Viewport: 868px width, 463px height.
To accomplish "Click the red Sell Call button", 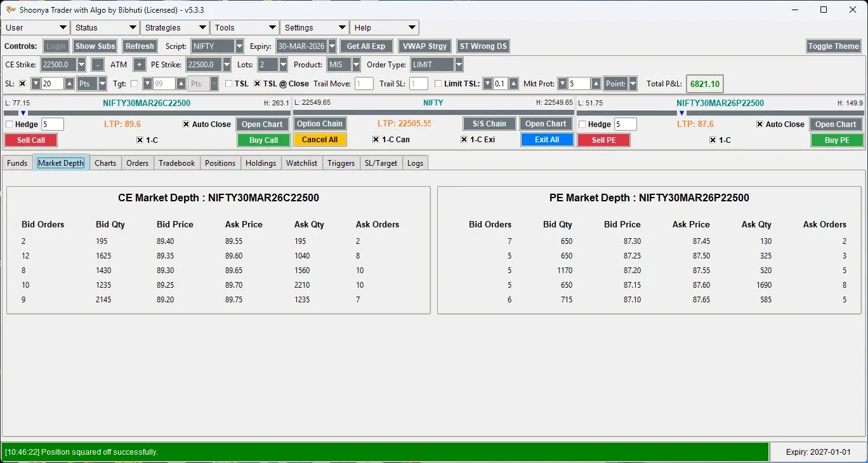I will coord(31,140).
